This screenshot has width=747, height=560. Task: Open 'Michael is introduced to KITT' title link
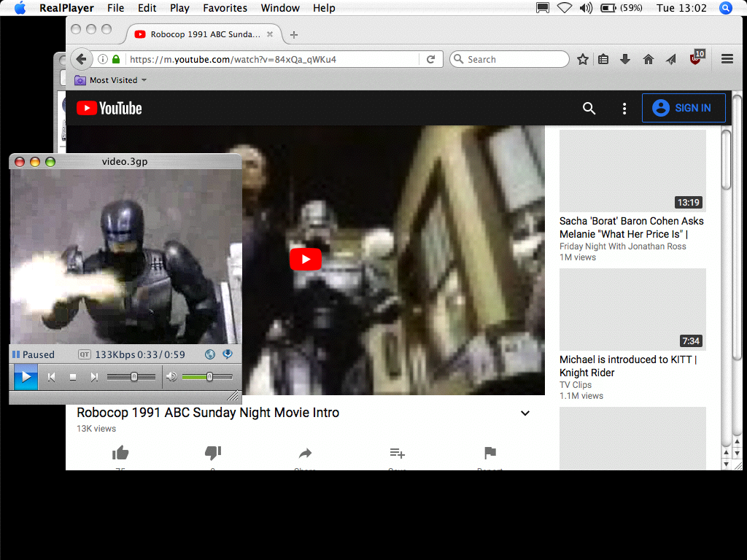click(628, 366)
